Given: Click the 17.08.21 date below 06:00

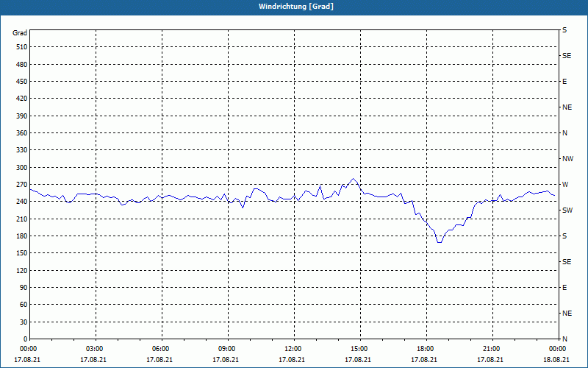Looking at the screenshot, I should 159,360.
